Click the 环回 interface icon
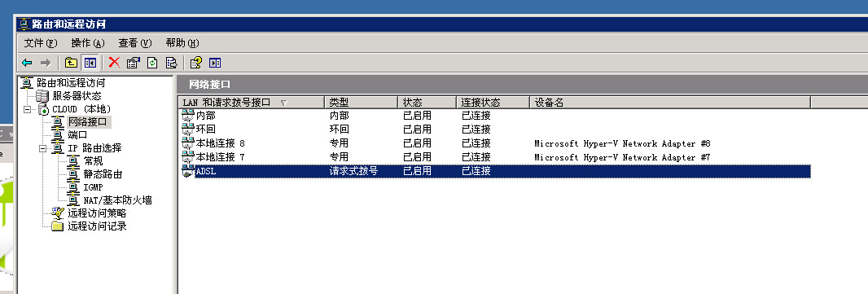This screenshot has width=868, height=294. [x=188, y=129]
